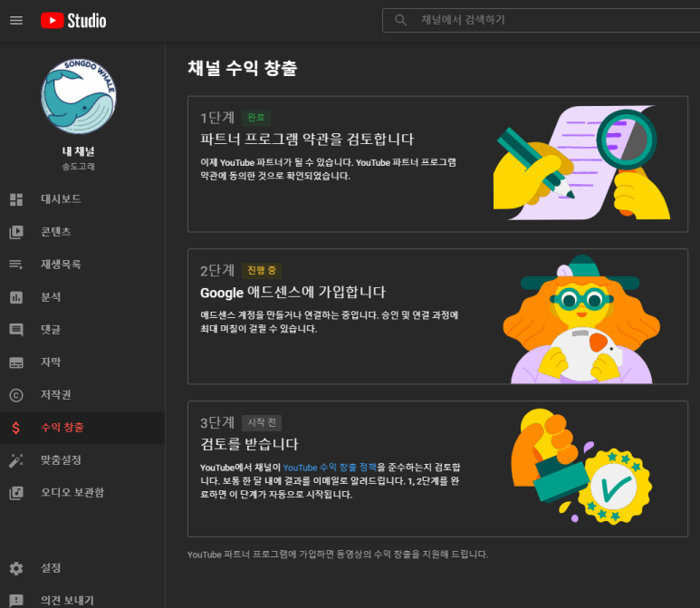Click the 오디오 보관함 audio library icon

(x=16, y=493)
